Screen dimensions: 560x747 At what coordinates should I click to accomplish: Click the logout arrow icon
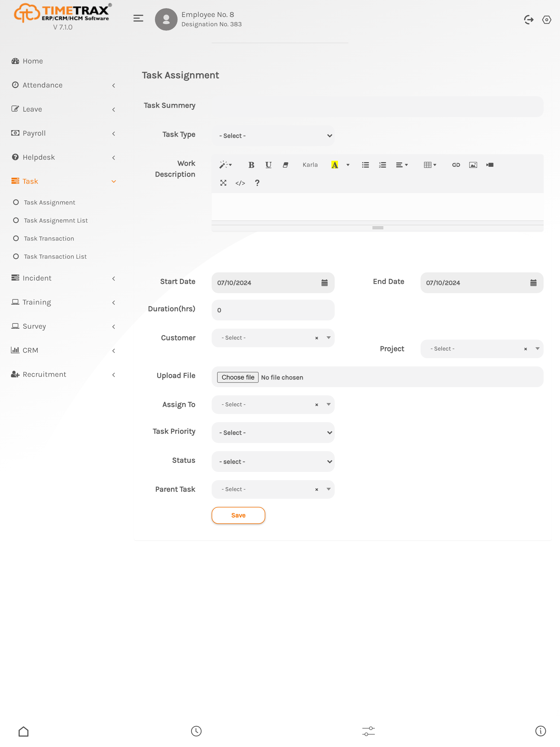pyautogui.click(x=529, y=20)
